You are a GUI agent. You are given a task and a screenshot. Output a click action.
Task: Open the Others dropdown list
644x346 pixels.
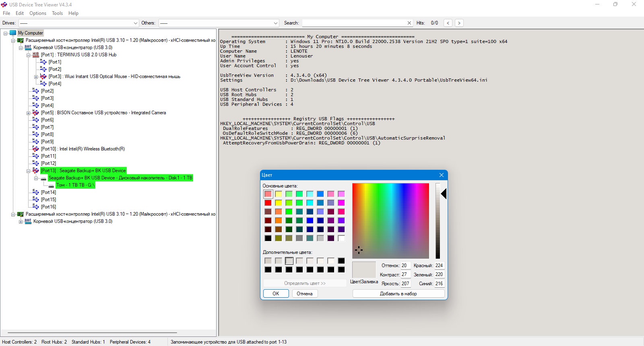click(x=276, y=23)
